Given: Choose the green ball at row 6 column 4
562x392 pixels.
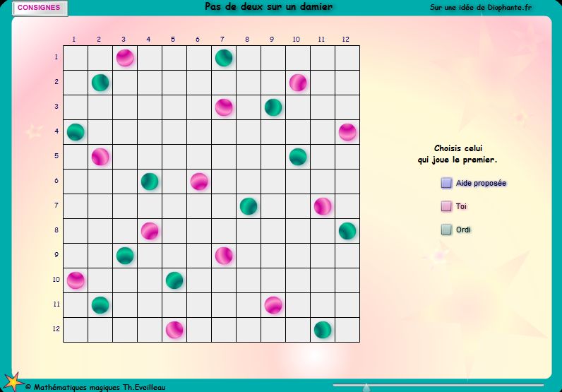Looking at the screenshot, I should pos(150,182).
